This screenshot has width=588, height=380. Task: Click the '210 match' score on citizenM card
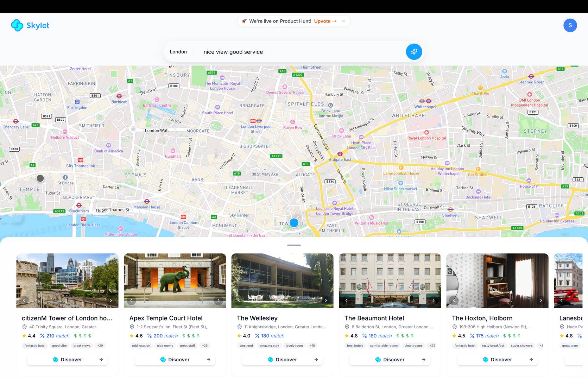(55, 336)
